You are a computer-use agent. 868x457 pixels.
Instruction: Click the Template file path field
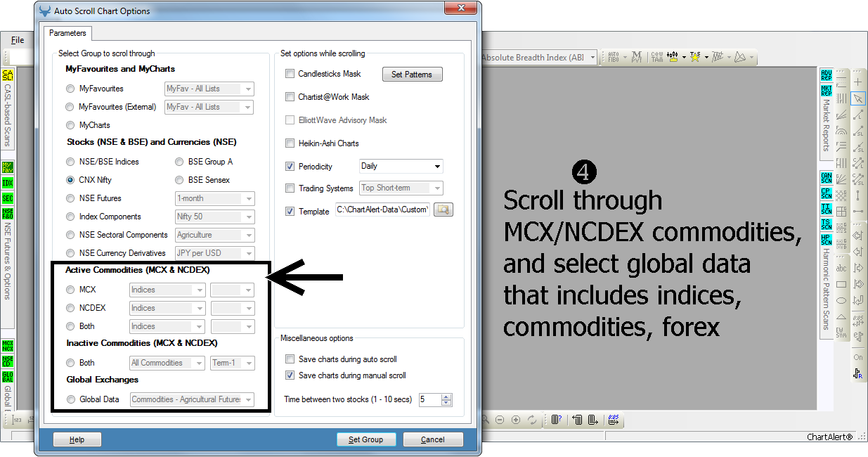pyautogui.click(x=382, y=210)
